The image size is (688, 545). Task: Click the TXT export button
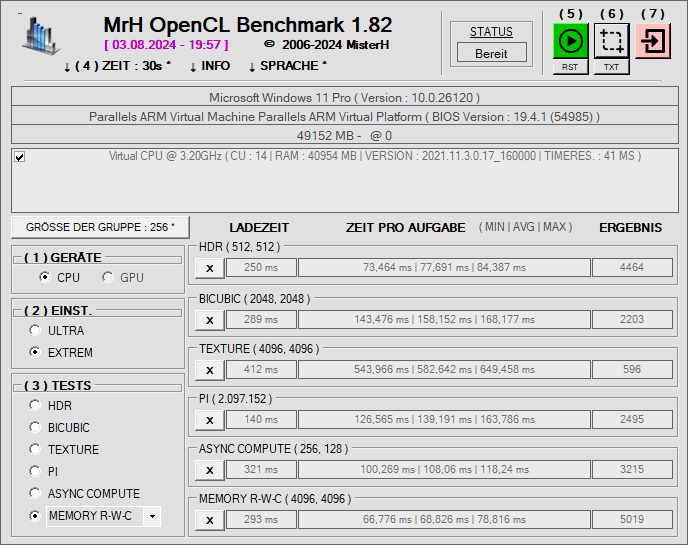coord(611,67)
